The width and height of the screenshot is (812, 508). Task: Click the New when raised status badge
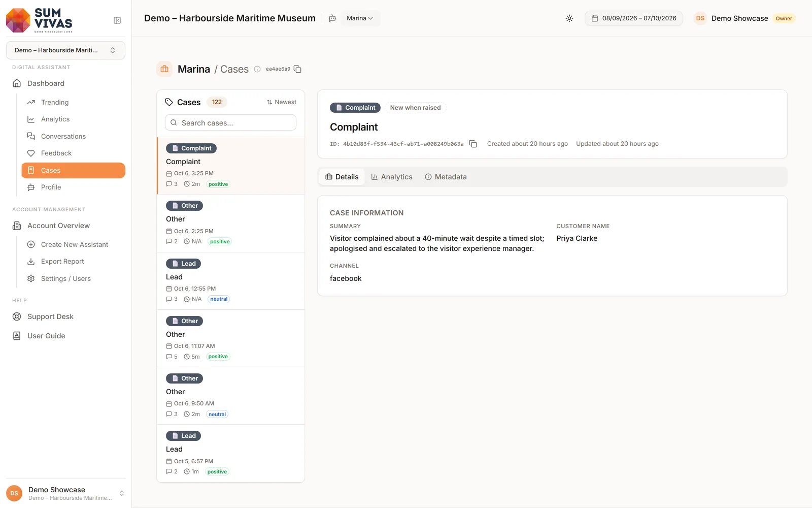[415, 108]
